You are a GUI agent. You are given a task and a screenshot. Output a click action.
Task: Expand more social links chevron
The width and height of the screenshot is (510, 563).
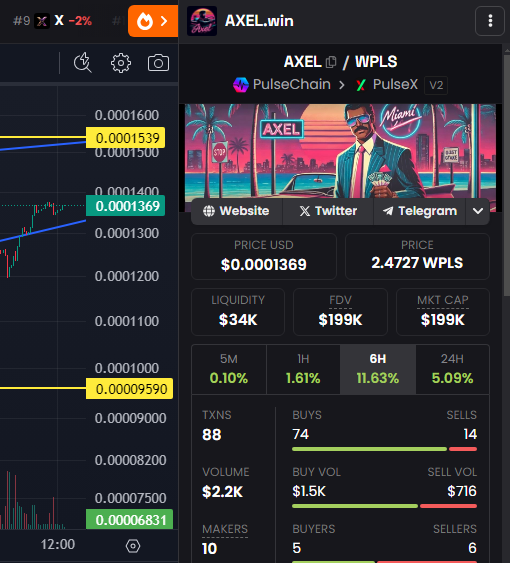click(x=478, y=211)
